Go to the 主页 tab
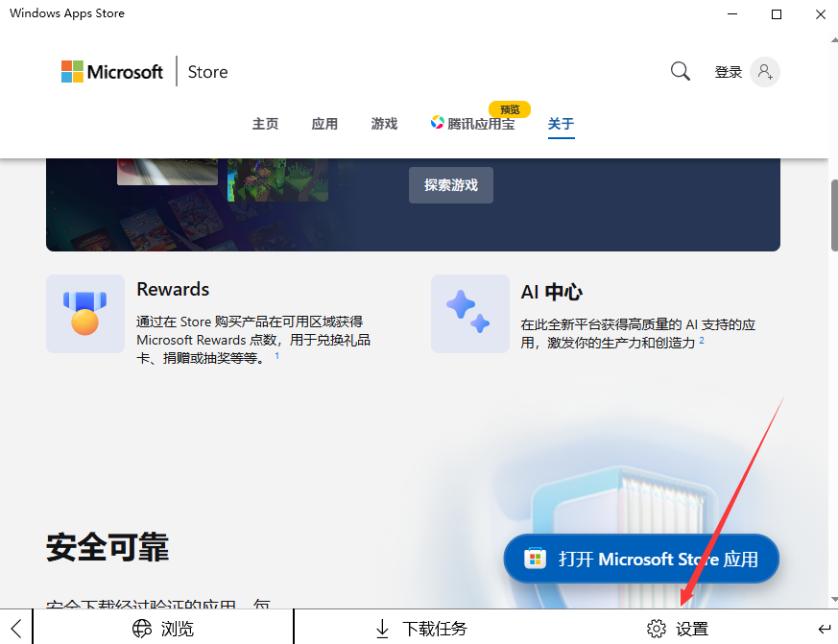 (x=265, y=124)
